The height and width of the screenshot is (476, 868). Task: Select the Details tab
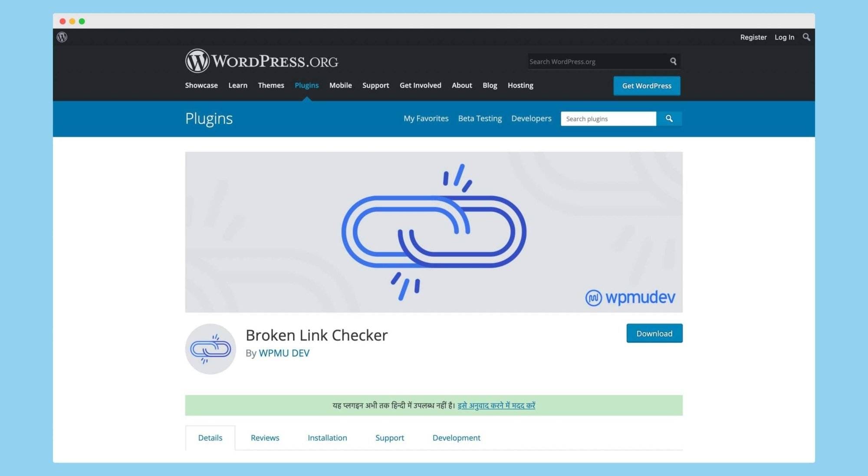(x=210, y=437)
